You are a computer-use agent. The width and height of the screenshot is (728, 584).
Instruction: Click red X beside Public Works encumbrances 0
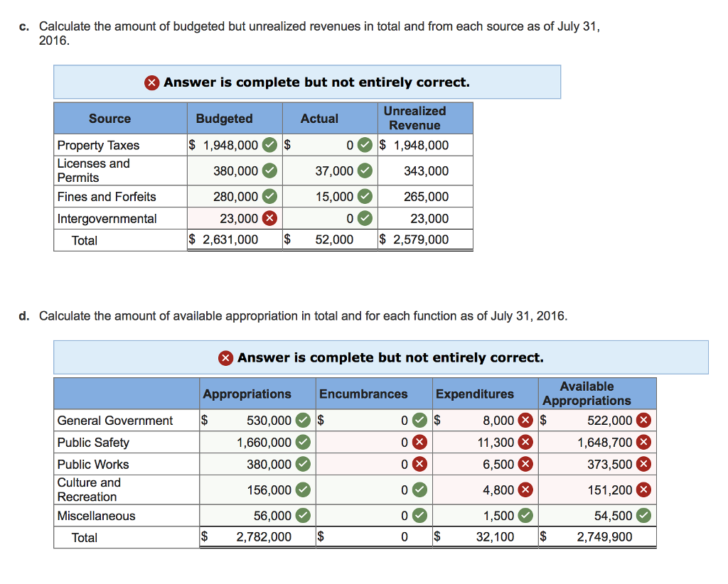(419, 464)
